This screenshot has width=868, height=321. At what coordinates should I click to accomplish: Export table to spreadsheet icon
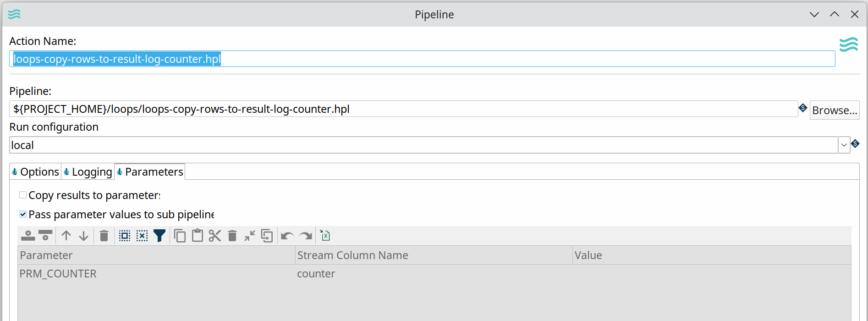click(x=325, y=236)
